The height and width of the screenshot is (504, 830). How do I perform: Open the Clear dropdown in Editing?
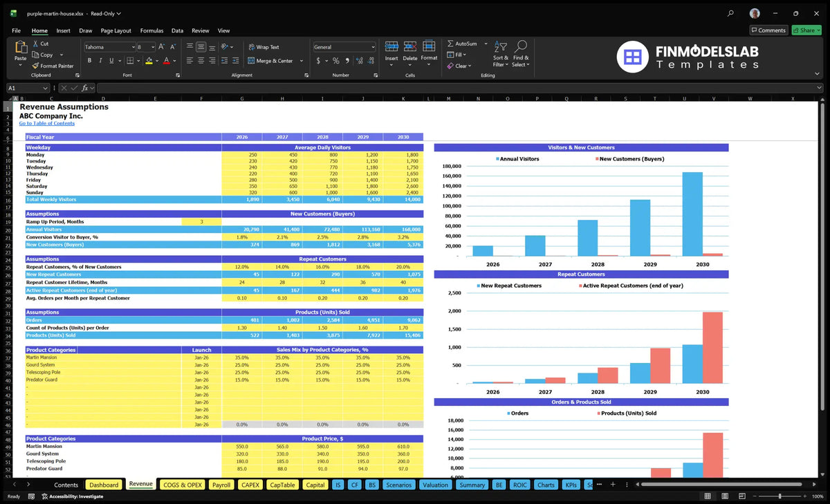pyautogui.click(x=459, y=66)
